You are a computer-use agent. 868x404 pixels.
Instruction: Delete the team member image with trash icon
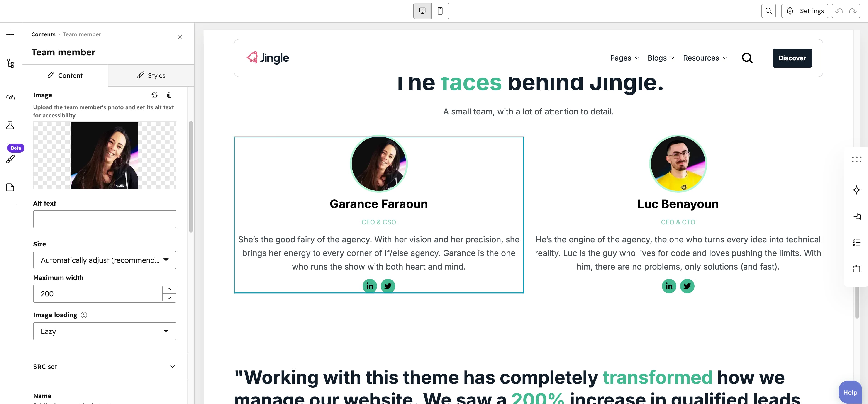pos(169,95)
